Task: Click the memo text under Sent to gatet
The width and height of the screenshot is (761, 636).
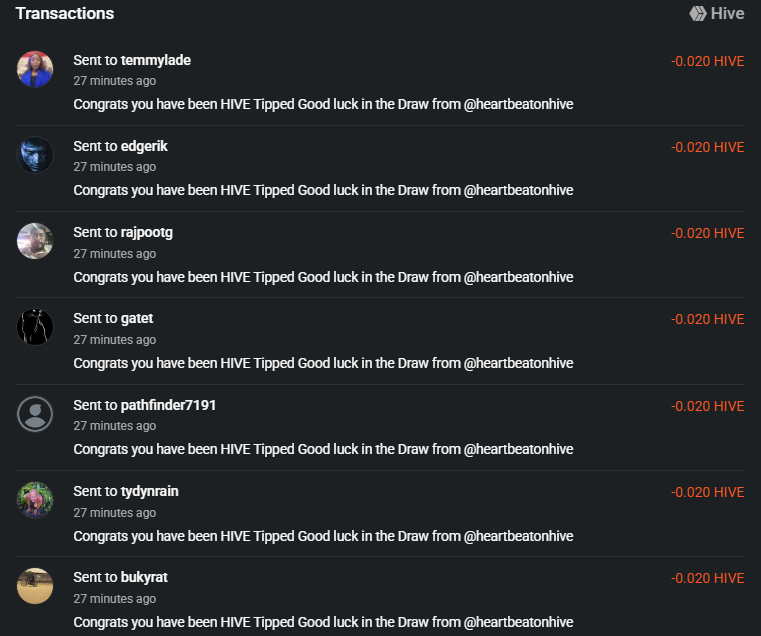Action: [x=323, y=363]
